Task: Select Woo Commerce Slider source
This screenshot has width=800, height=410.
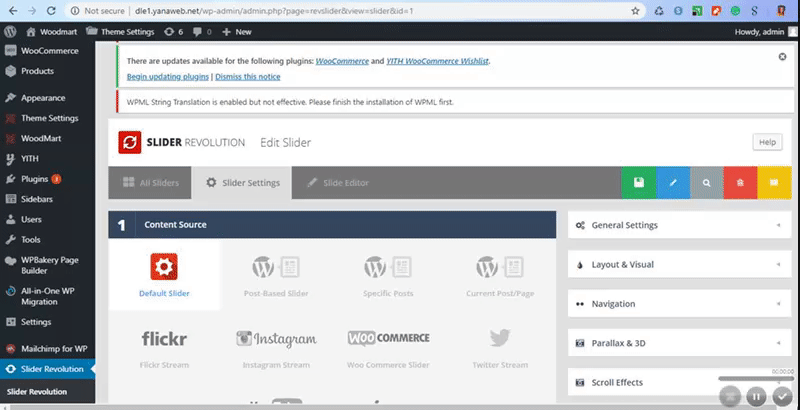Action: pos(388,348)
